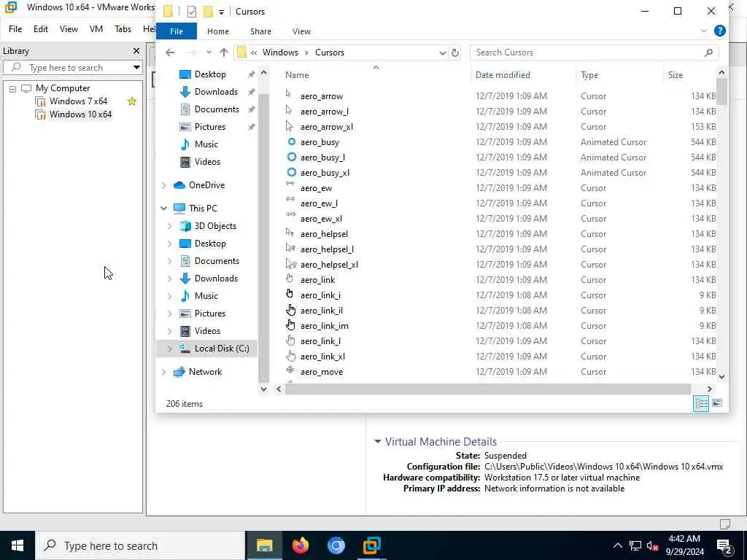The height and width of the screenshot is (560, 747).
Task: Select the aero_busy_xl animated cursor icon
Action: [291, 172]
